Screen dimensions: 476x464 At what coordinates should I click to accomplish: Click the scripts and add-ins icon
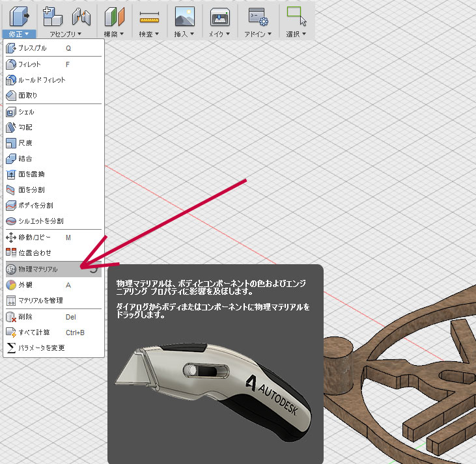[259, 16]
